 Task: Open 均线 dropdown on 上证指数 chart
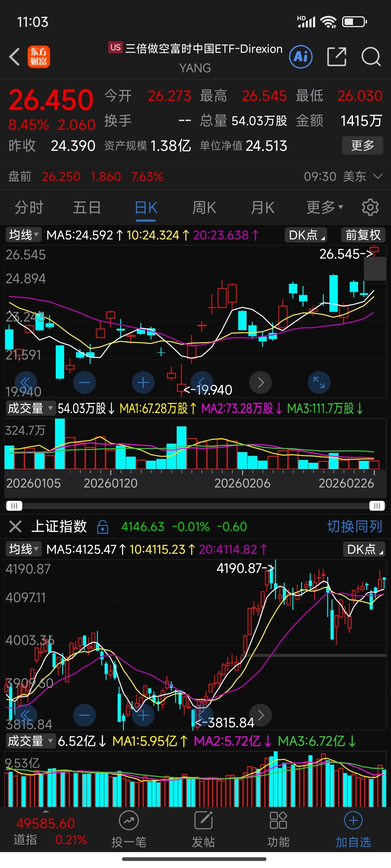click(24, 549)
